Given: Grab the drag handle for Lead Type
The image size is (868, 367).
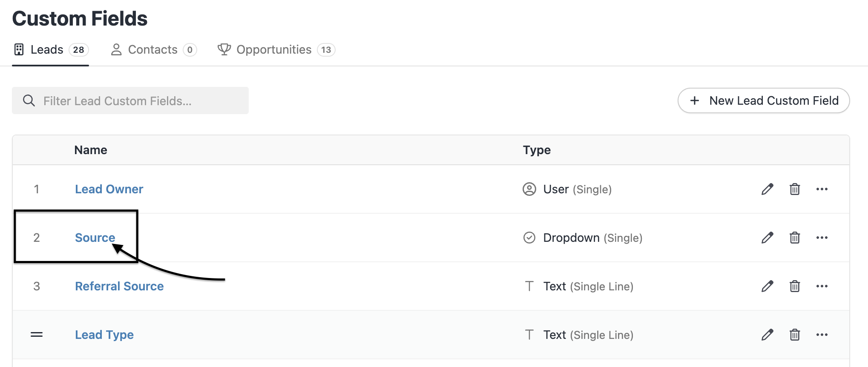Looking at the screenshot, I should (x=37, y=335).
